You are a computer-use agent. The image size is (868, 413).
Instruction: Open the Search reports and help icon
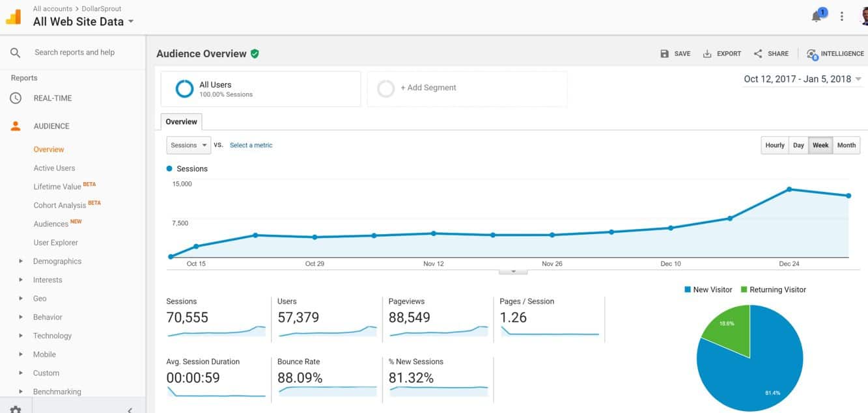click(x=16, y=52)
